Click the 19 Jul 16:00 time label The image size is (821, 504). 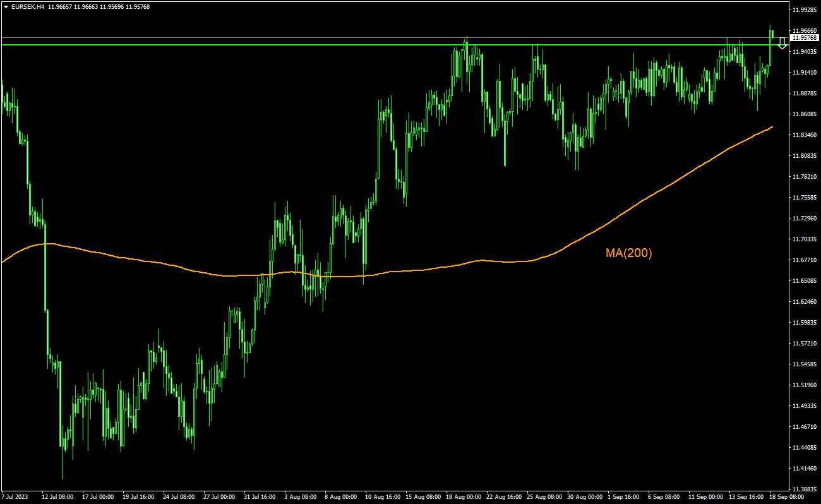click(x=138, y=497)
